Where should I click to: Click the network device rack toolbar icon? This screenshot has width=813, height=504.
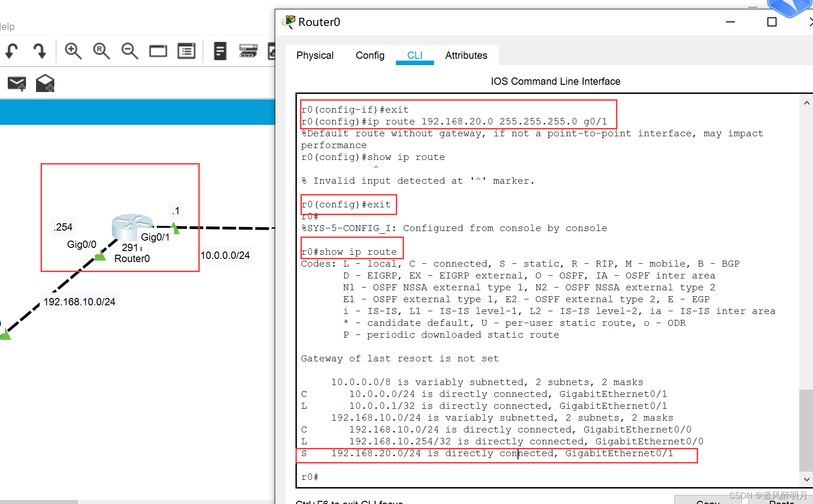(248, 51)
